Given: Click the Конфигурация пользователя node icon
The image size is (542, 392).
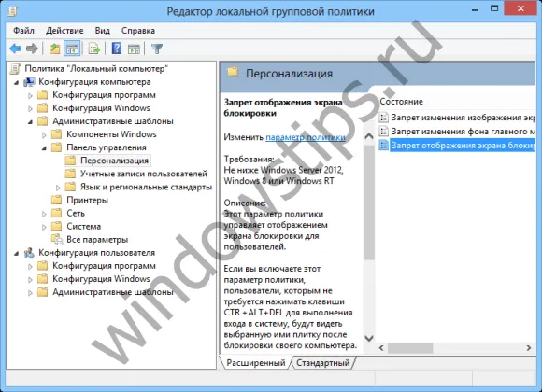Looking at the screenshot, I should 29,253.
